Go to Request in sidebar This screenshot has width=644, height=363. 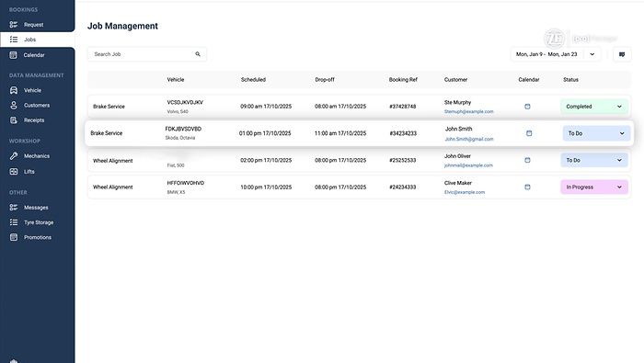click(33, 25)
